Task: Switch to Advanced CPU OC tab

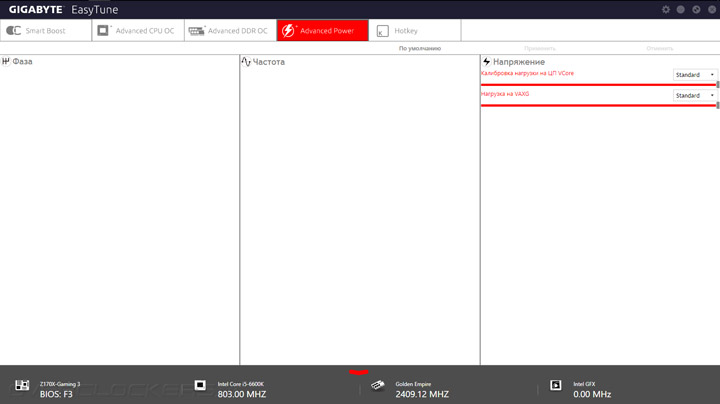Action: 138,31
